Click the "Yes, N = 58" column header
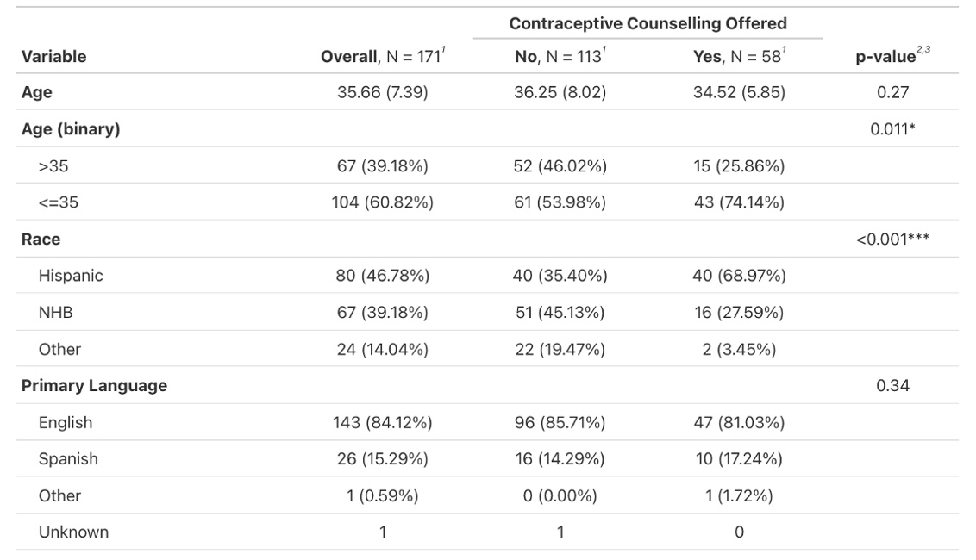This screenshot has height=560, width=976. pos(738,57)
